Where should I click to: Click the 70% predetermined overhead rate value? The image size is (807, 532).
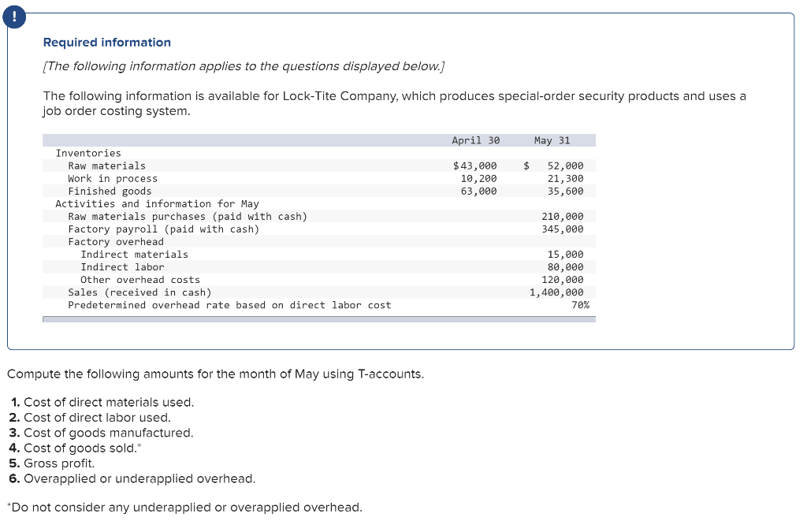pyautogui.click(x=580, y=304)
